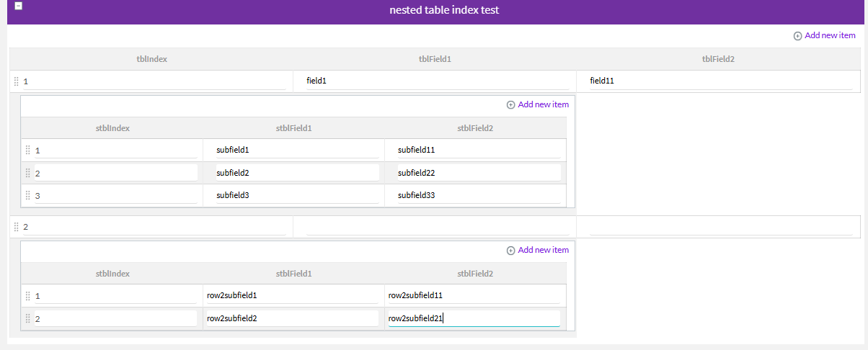The image size is (868, 350).
Task: Click the drag handle of the subfield2 row
Action: pos(28,173)
